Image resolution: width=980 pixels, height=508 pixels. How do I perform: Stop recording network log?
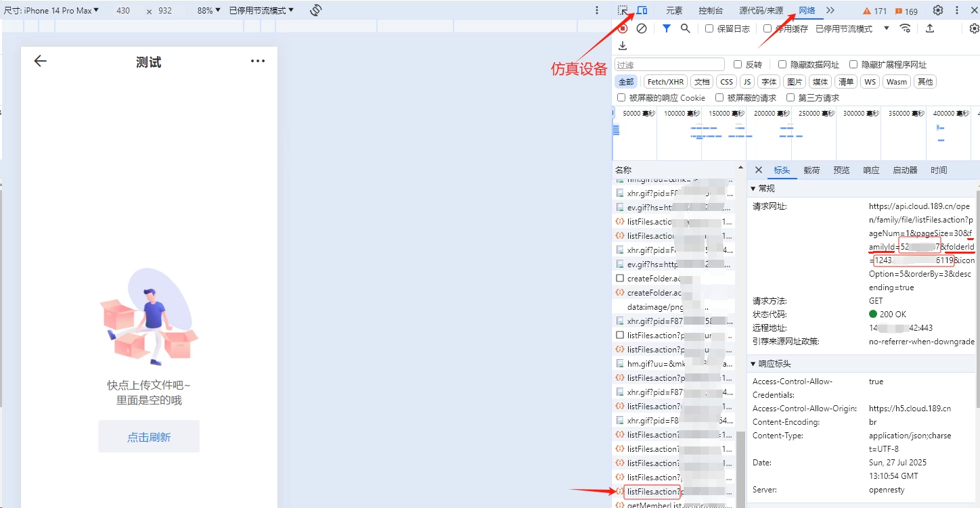pyautogui.click(x=623, y=28)
